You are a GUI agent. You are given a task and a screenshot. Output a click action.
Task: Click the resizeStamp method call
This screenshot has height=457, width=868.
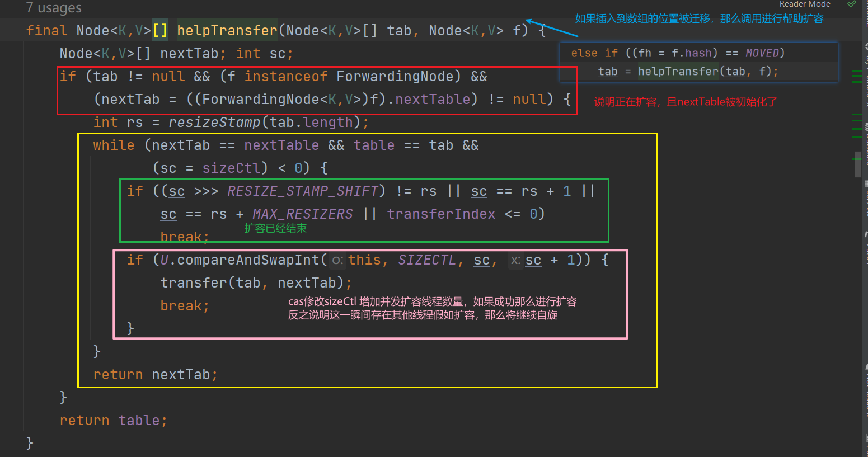(214, 122)
